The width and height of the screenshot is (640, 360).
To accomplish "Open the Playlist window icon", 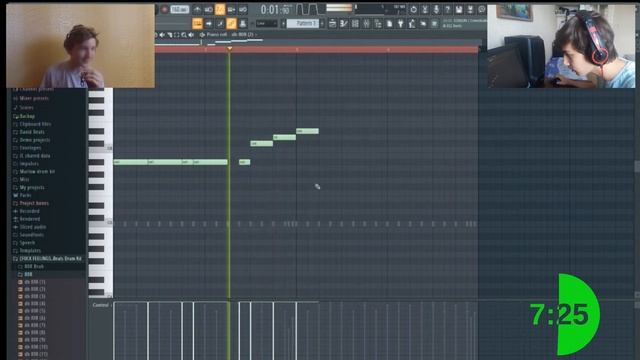I will coord(333,24).
